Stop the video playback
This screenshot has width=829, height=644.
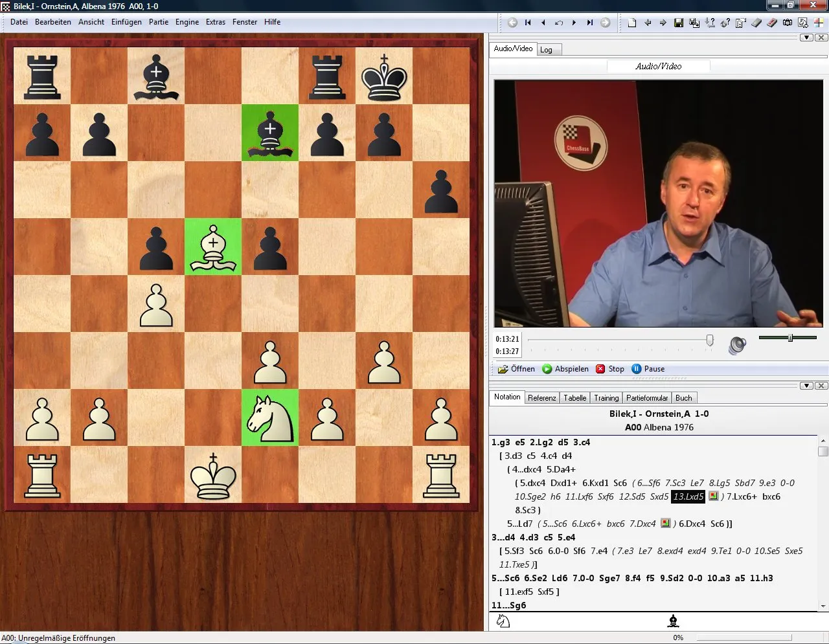point(610,369)
